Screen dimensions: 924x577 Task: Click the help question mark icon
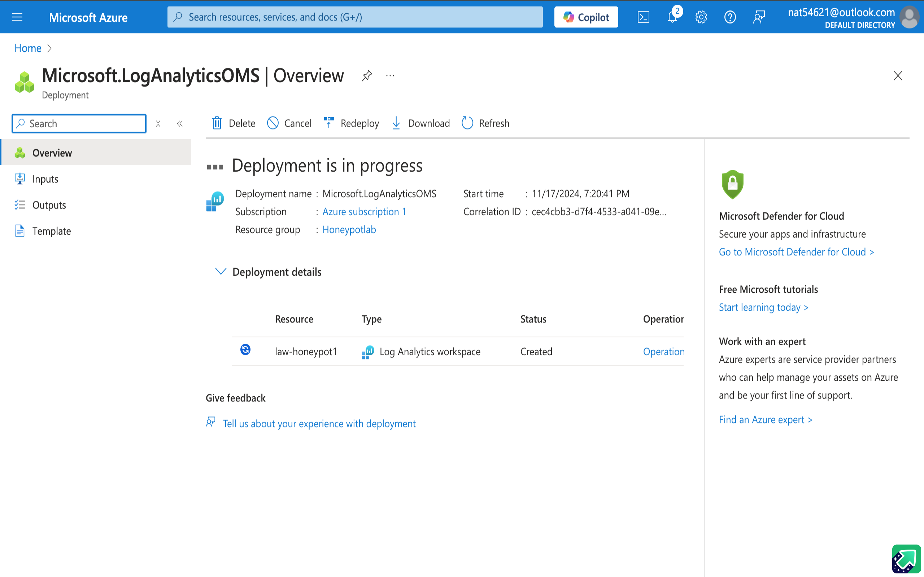730,17
